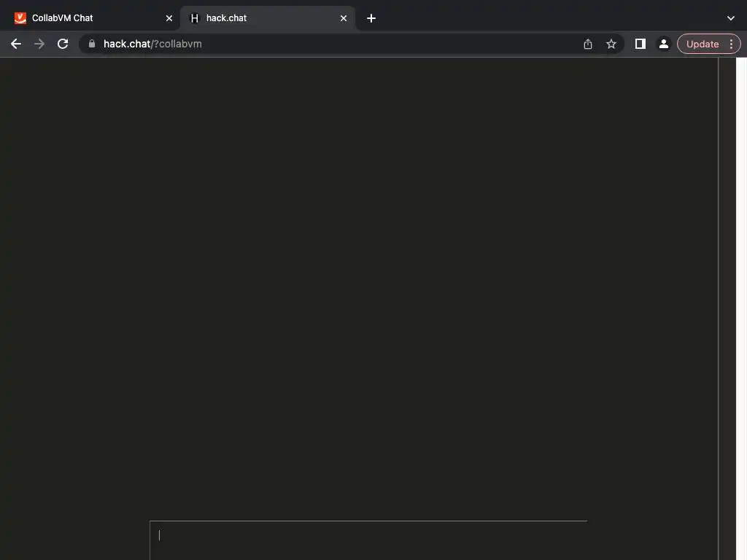Viewport: 747px width, 560px height.
Task: Click the page's vertical scrollbar
Action: [741, 308]
